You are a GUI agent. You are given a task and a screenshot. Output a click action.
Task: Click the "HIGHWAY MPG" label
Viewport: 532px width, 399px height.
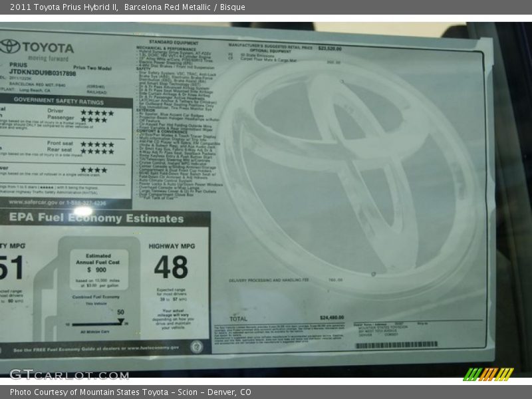172,246
